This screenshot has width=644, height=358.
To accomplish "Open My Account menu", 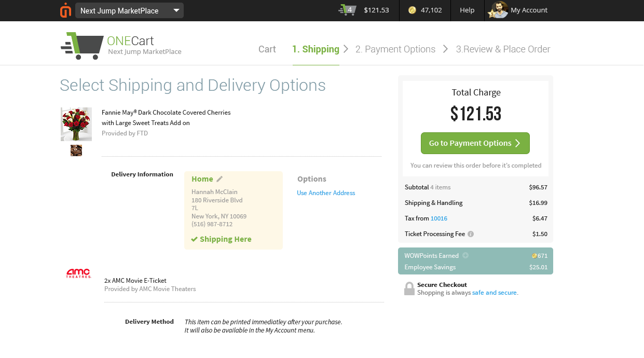I will [529, 10].
